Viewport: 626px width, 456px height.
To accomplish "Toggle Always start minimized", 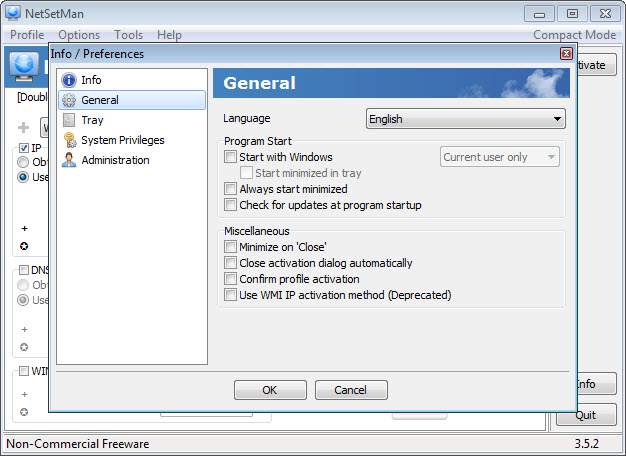I will [x=231, y=189].
